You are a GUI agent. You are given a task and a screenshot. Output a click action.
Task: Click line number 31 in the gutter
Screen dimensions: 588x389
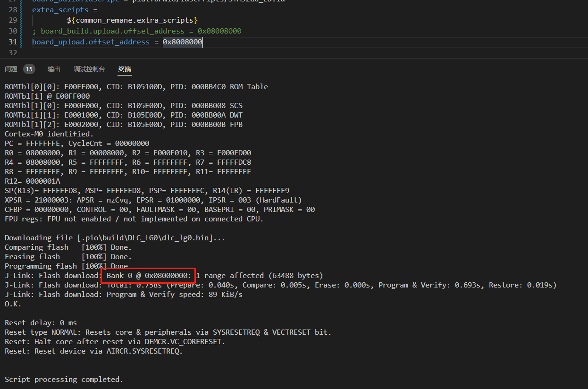point(13,42)
